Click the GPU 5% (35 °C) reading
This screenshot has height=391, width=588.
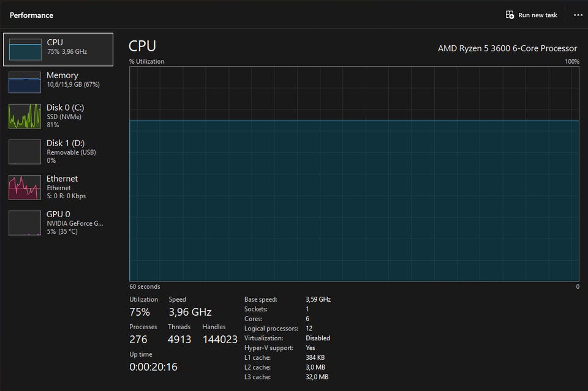coord(62,231)
